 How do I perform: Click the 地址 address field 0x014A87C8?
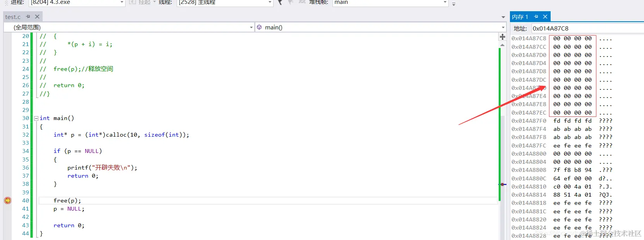point(587,28)
